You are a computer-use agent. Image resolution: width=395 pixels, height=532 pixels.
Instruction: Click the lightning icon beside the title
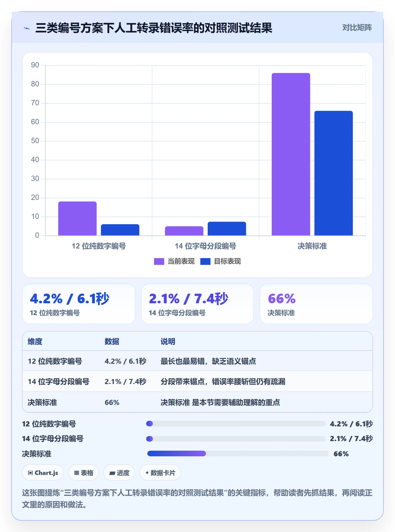[27, 28]
